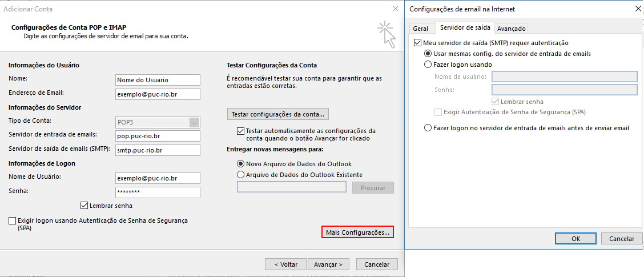This screenshot has height=277, width=644.
Task: Click the Procurar button
Action: pyautogui.click(x=373, y=187)
